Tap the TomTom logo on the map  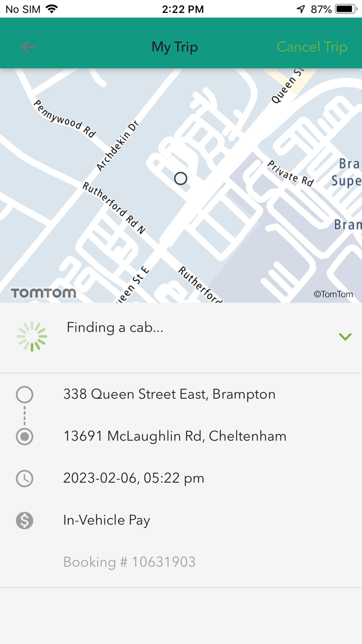coord(43,292)
